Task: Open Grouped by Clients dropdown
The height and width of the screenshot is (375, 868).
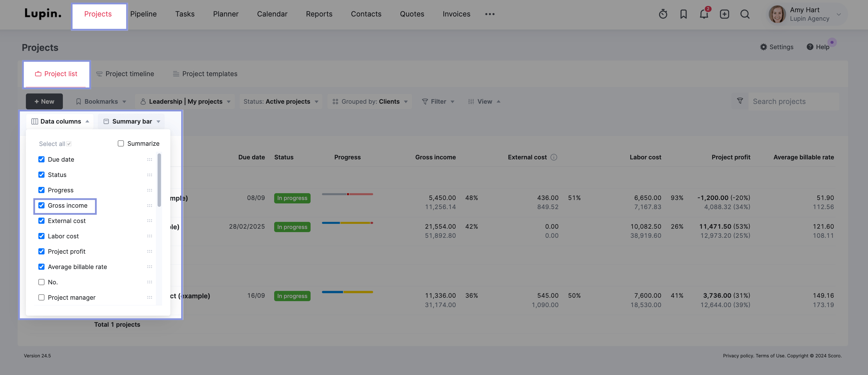Action: click(x=370, y=101)
